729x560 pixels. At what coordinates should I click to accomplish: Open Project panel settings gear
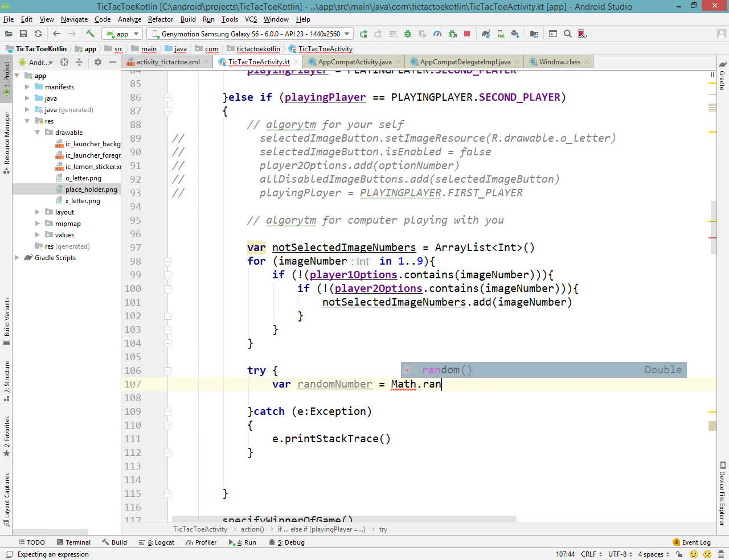(97, 62)
